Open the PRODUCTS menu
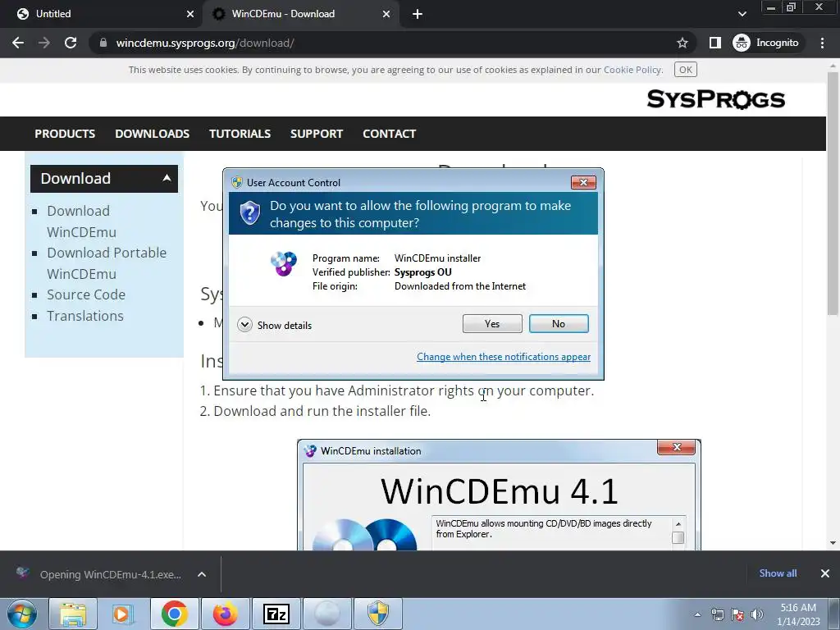Viewport: 840px width, 630px height. [x=65, y=134]
